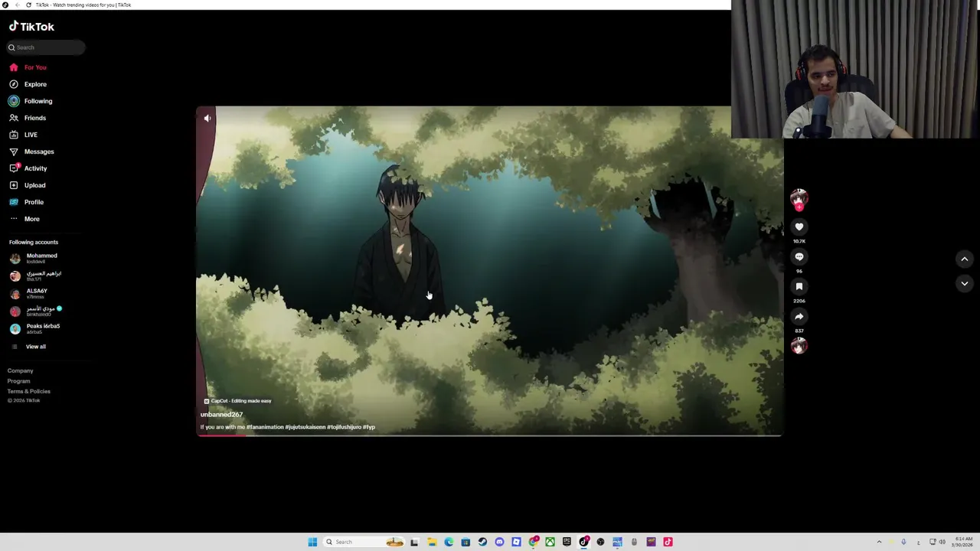Reload the page with browser refresh button
980x551 pixels.
click(28, 5)
